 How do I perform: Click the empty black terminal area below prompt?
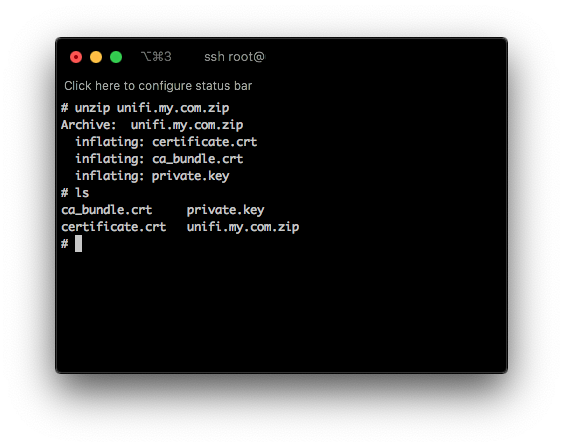click(x=282, y=311)
